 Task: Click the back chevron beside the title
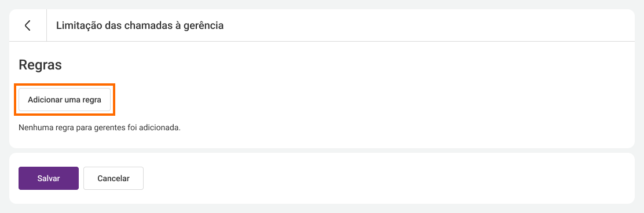pos(28,25)
